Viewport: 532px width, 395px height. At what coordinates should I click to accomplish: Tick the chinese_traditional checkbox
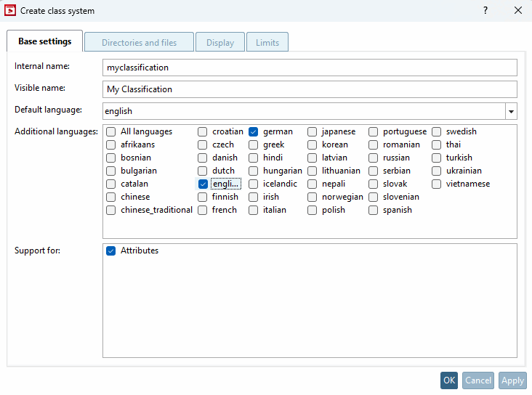pyautogui.click(x=111, y=211)
